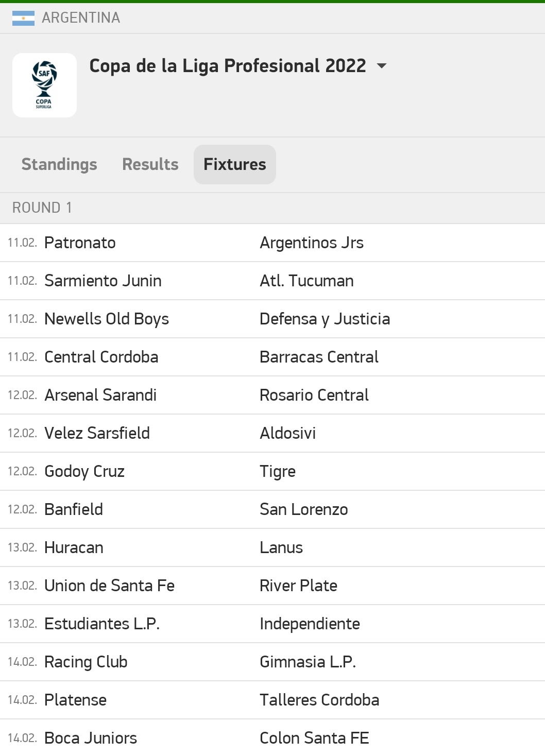Switch to the Results tab

pyautogui.click(x=150, y=164)
